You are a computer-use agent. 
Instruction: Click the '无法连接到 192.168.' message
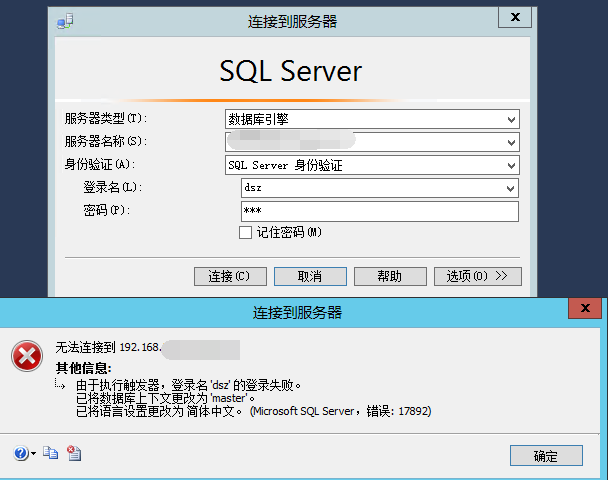[x=108, y=347]
